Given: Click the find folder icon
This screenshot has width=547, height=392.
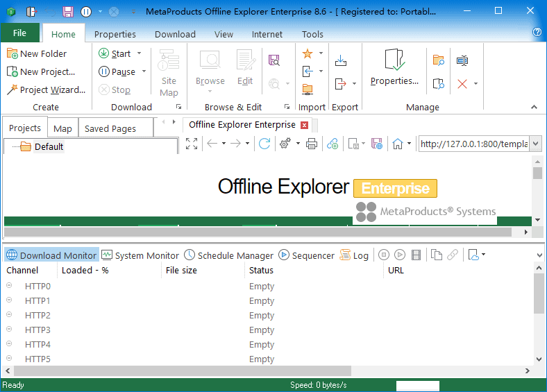Looking at the screenshot, I should coord(438,60).
